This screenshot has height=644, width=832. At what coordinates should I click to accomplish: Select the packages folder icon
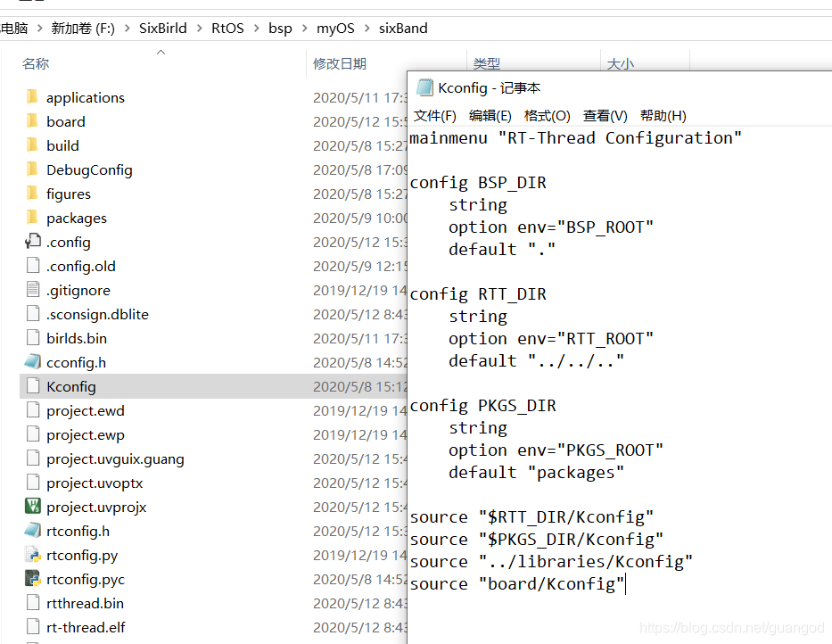tap(32, 218)
